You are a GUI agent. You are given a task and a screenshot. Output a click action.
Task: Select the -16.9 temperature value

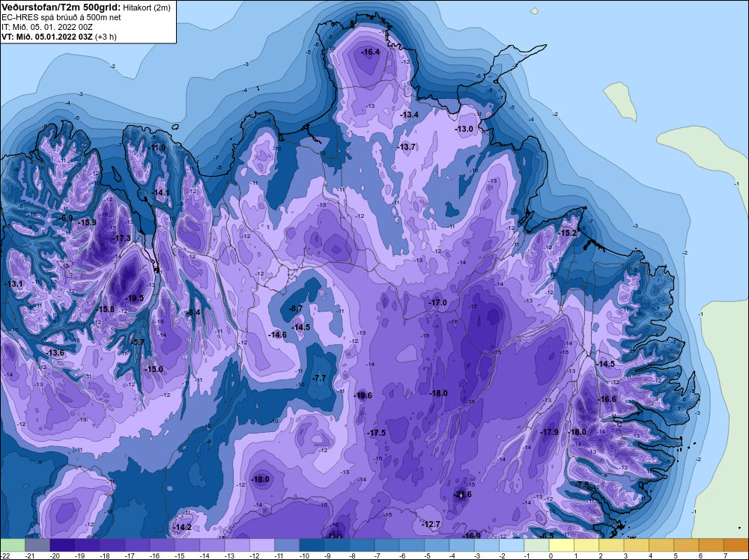coord(471,535)
